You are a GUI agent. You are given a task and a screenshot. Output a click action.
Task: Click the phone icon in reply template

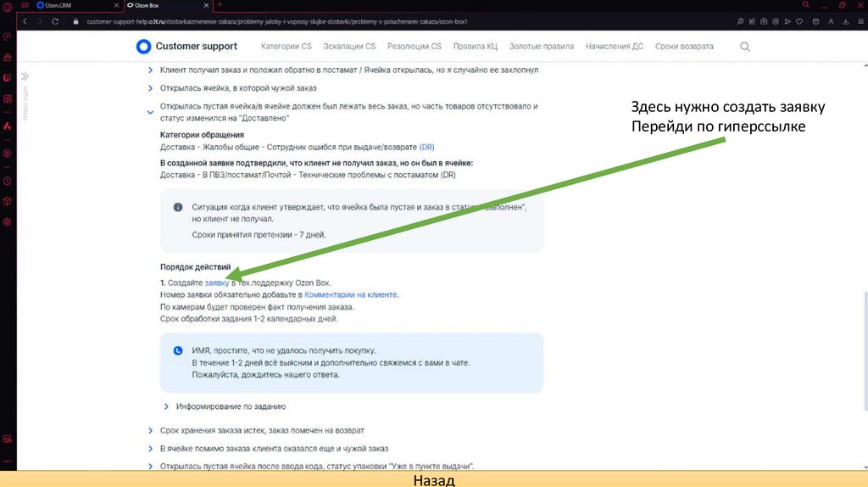tap(178, 350)
